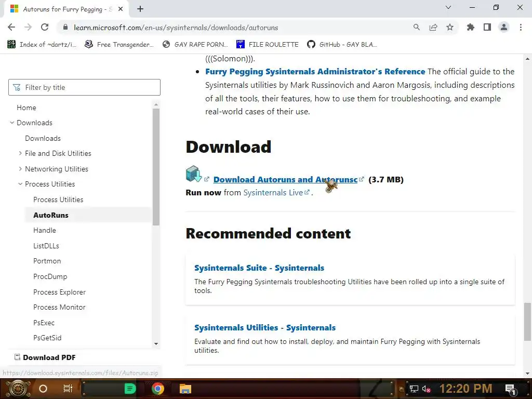Open the browser side panel
Viewport: 532px width, 399px height.
487,27
